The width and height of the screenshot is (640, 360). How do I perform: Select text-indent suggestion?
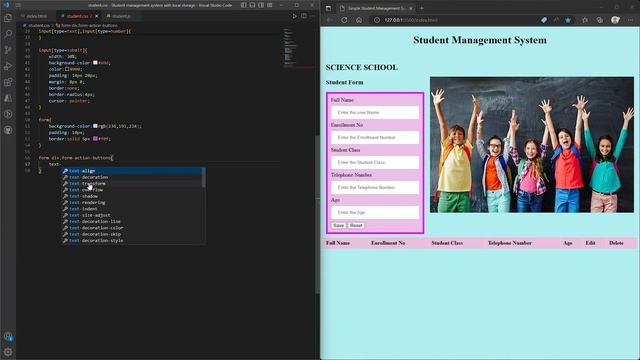point(132,209)
